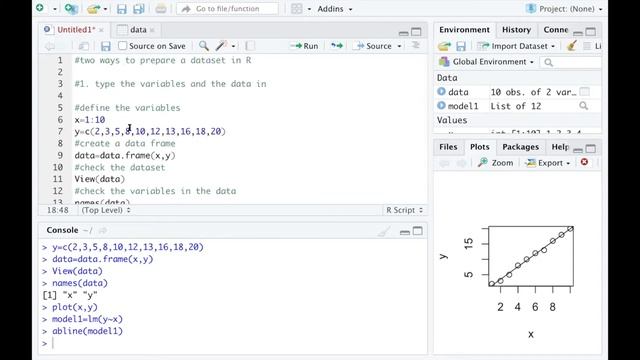Open the Help tab
Image resolution: width=640 pixels, height=360 pixels.
click(x=560, y=147)
